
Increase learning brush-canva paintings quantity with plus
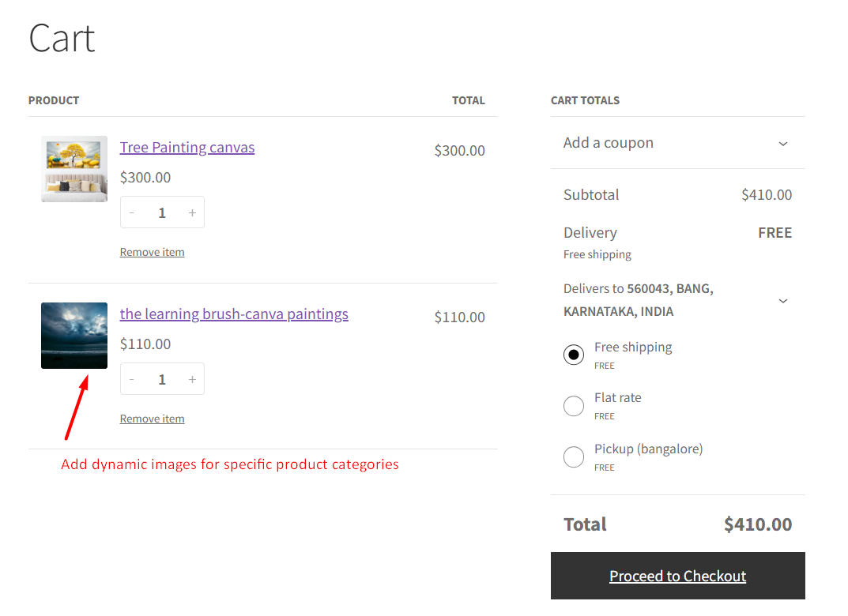(192, 379)
